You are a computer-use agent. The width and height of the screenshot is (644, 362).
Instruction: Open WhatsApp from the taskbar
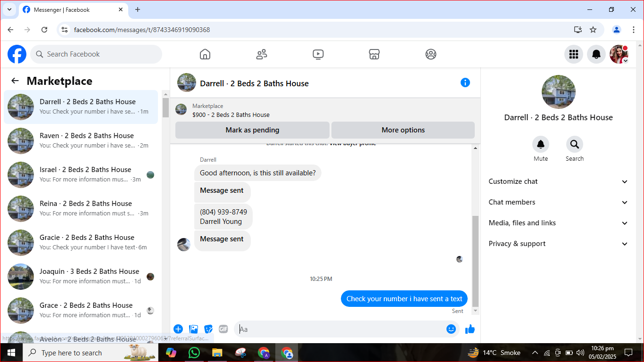click(x=194, y=353)
